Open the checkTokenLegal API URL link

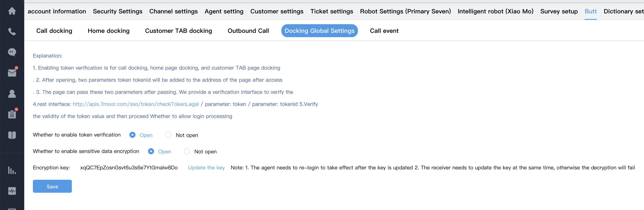pos(136,104)
